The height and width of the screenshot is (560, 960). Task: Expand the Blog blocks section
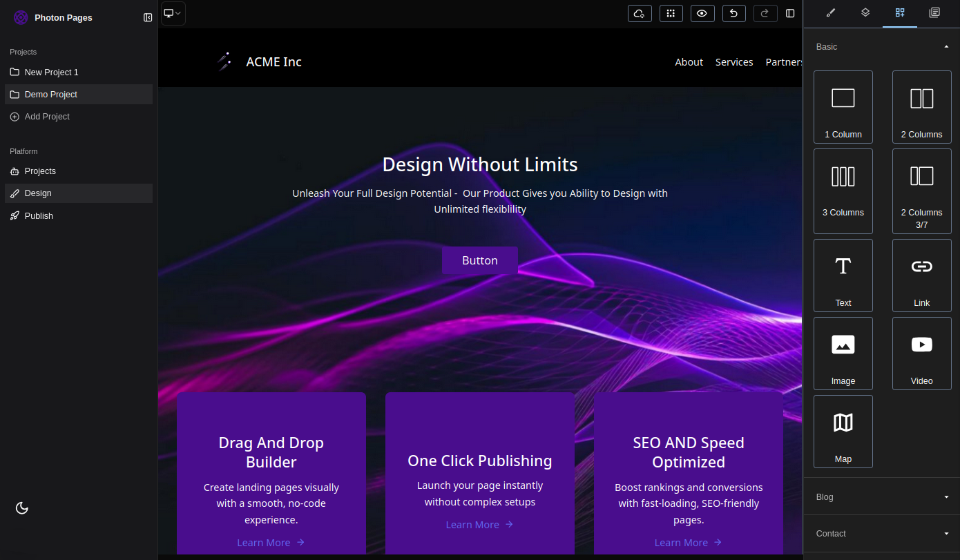[881, 496]
